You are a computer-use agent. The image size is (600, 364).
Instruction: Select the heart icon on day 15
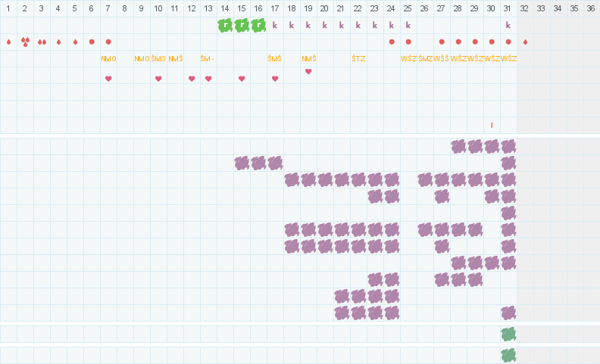pos(242,79)
